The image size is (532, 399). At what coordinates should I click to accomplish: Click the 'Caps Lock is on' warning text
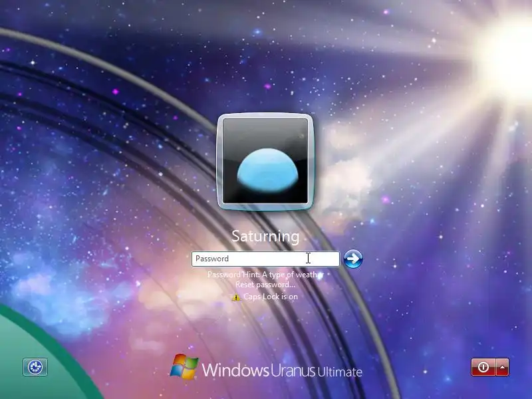[271, 297]
